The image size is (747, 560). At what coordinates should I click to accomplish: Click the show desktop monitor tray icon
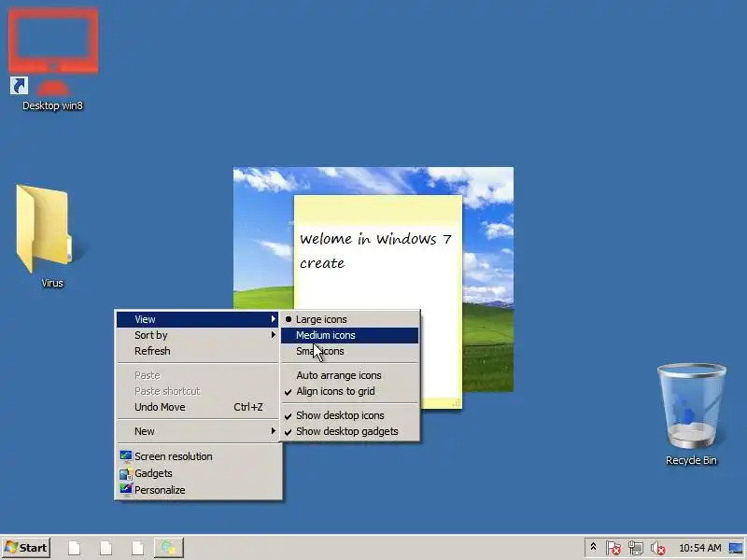pos(736,548)
